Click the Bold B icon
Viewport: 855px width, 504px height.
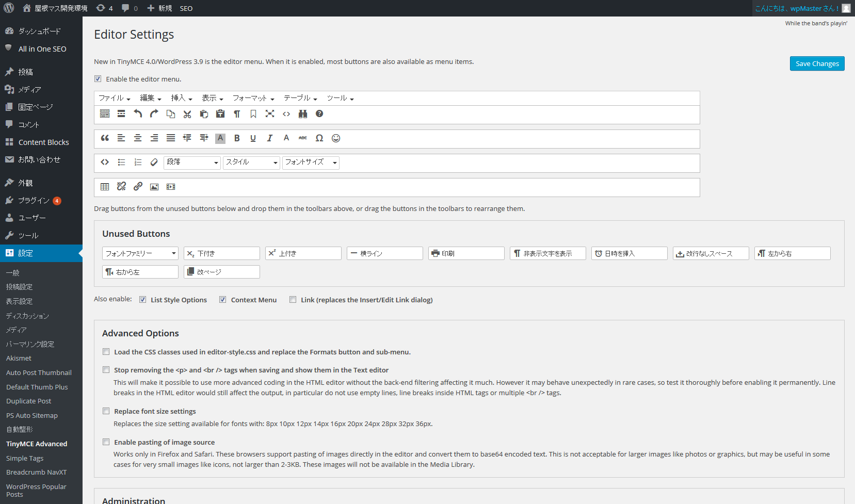click(x=237, y=138)
